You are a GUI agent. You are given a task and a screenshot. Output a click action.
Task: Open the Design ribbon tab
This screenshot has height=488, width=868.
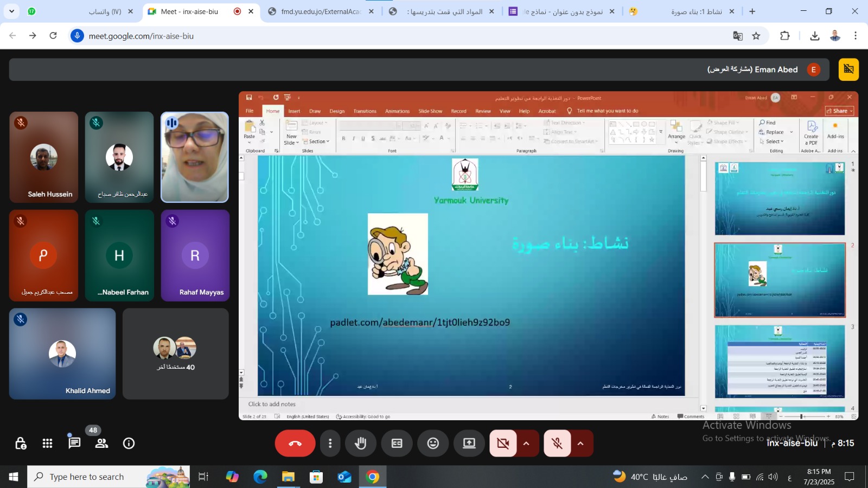337,111
